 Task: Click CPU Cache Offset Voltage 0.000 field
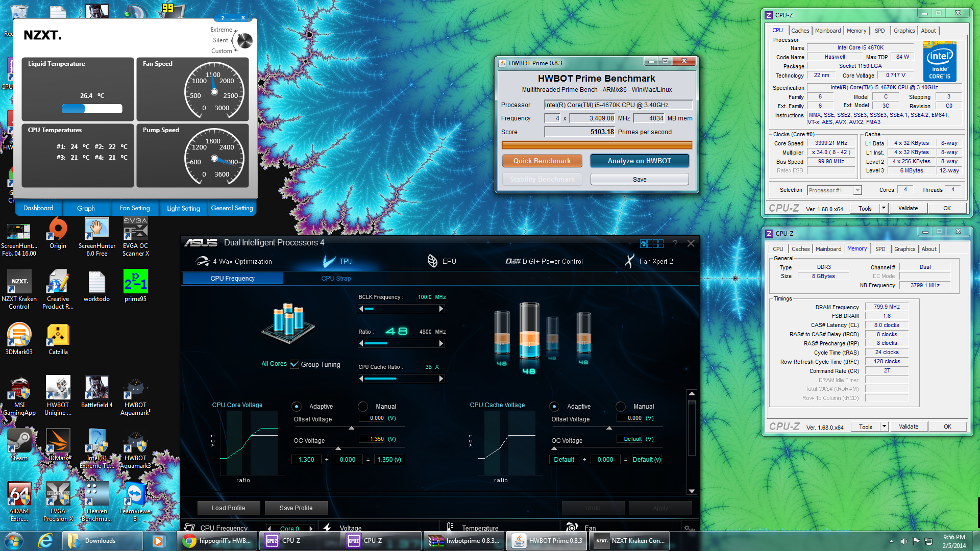(629, 418)
